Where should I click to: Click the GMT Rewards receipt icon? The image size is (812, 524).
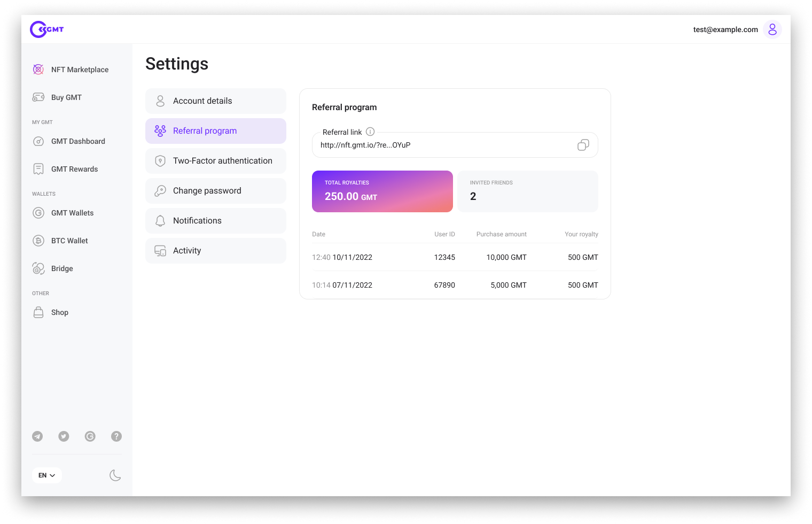38,169
